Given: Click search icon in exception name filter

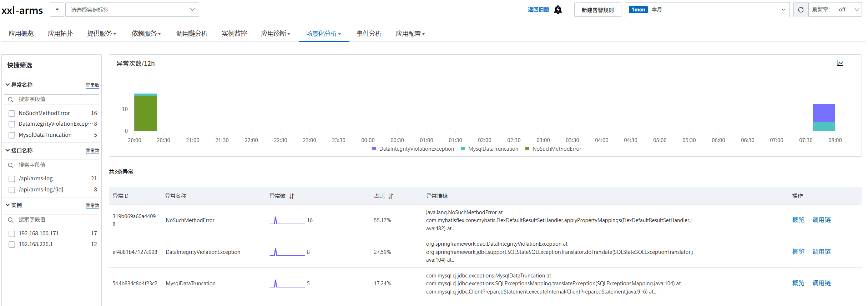Looking at the screenshot, I should coord(11,100).
